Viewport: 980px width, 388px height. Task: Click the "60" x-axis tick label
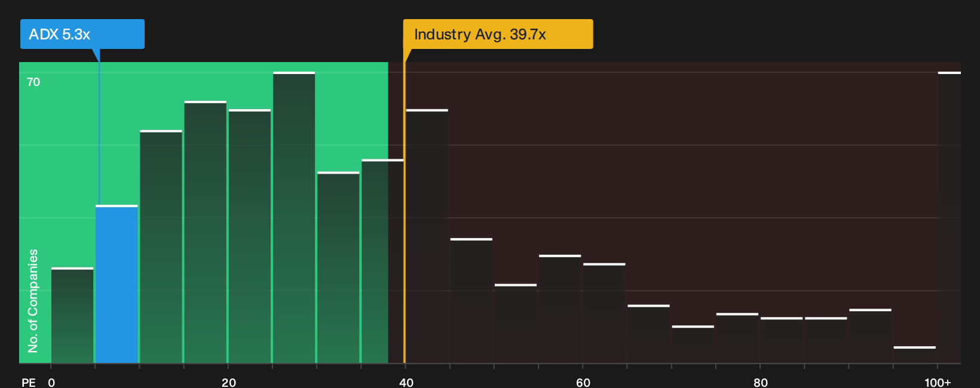(583, 383)
